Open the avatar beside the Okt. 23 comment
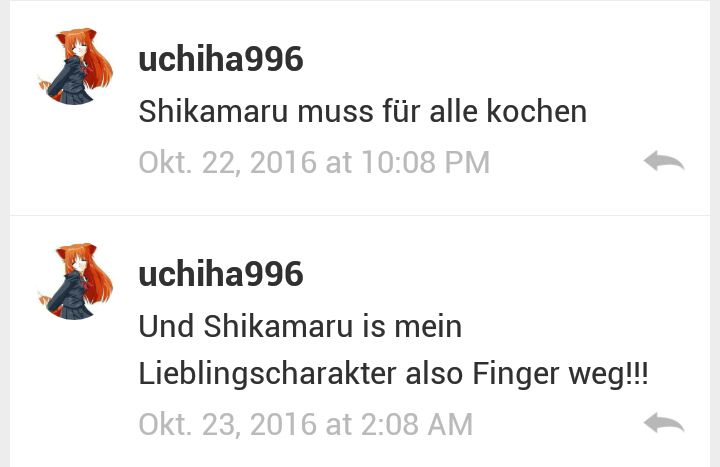 76,281
